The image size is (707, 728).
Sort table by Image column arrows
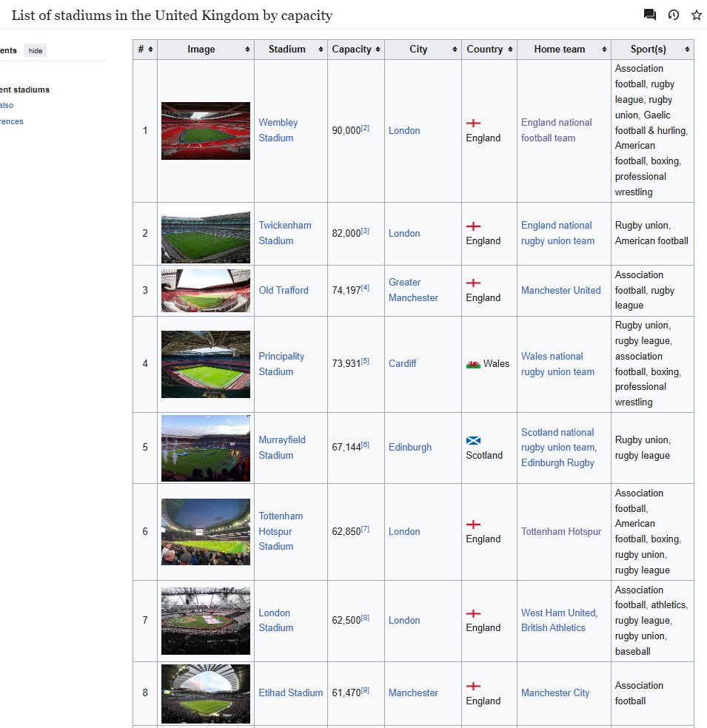click(x=247, y=50)
